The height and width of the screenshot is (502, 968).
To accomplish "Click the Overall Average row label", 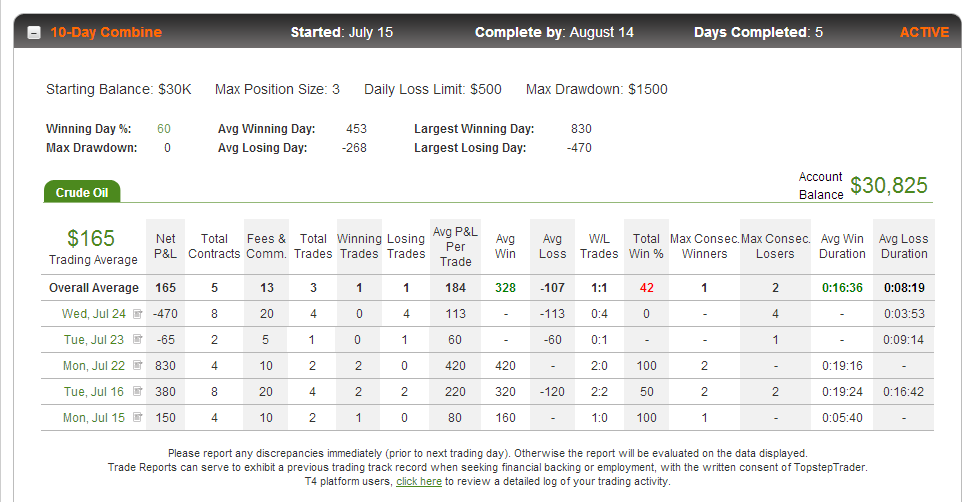I will [94, 288].
